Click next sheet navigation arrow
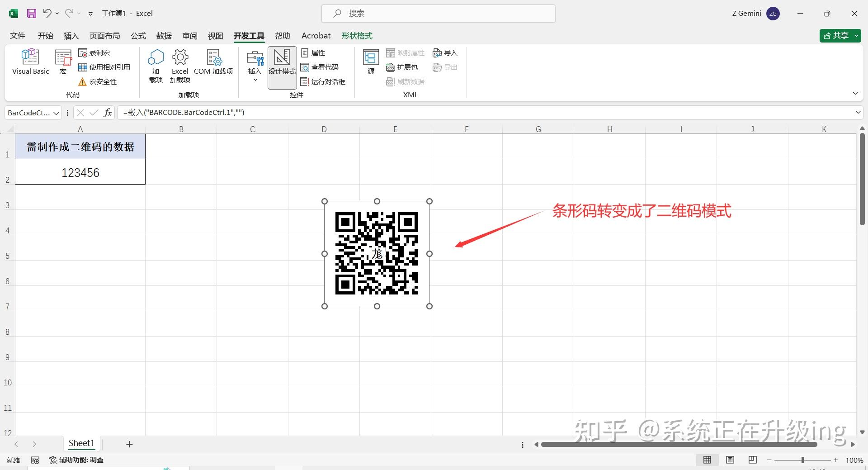 coord(34,444)
